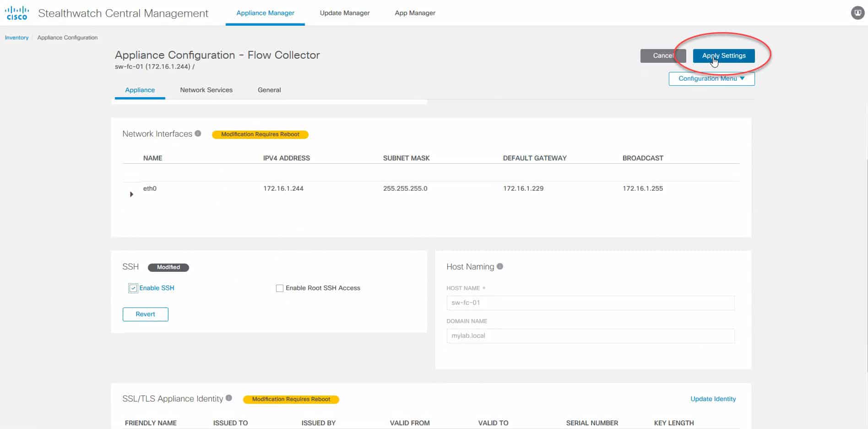This screenshot has width=868, height=429.
Task: Click default gateway 172.16.1.229 cell
Action: pyautogui.click(x=523, y=188)
